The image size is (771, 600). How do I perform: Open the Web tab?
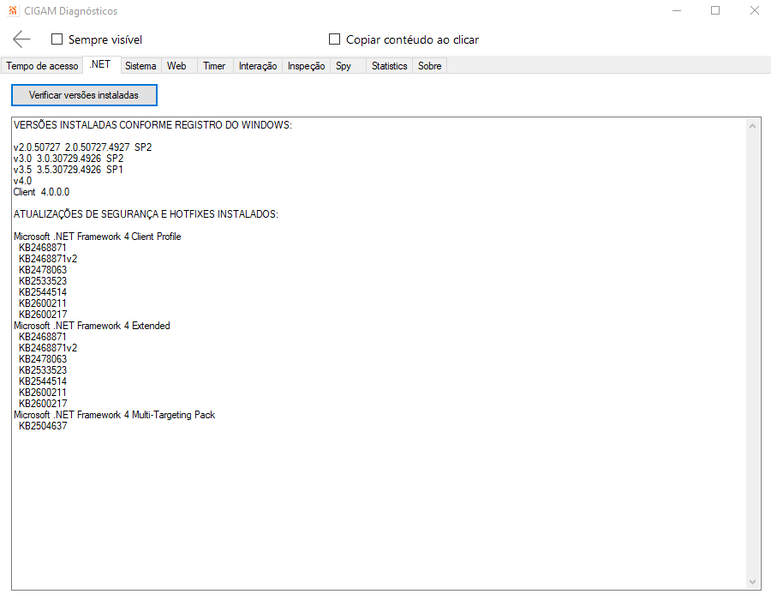pyautogui.click(x=177, y=66)
